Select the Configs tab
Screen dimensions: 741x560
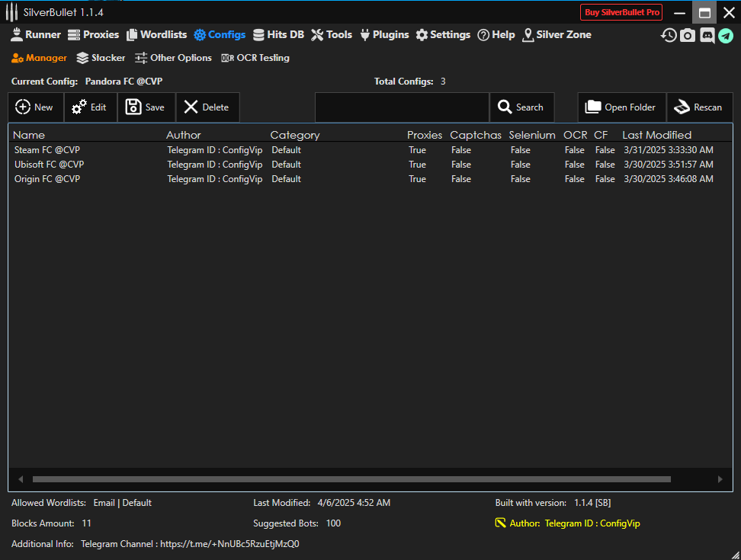point(220,35)
